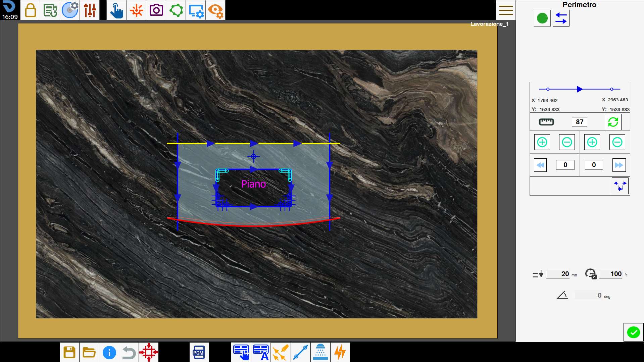Viewport: 644px width, 362px height.
Task: Click the open folder icon
Action: [x=89, y=352]
